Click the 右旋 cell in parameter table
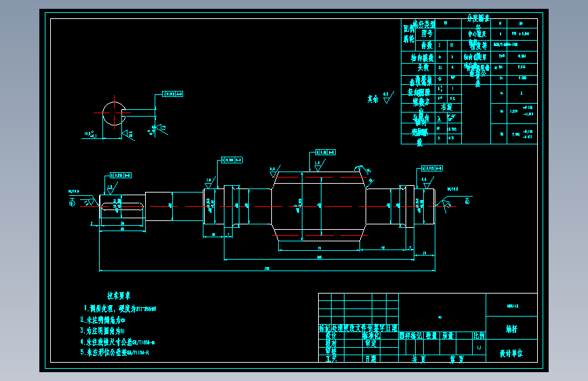 [446, 107]
